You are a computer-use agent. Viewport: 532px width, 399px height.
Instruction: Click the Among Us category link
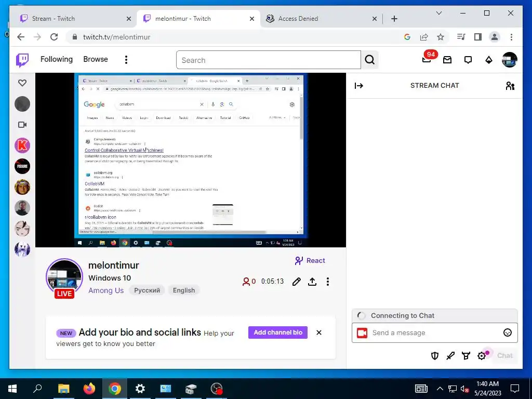[106, 290]
